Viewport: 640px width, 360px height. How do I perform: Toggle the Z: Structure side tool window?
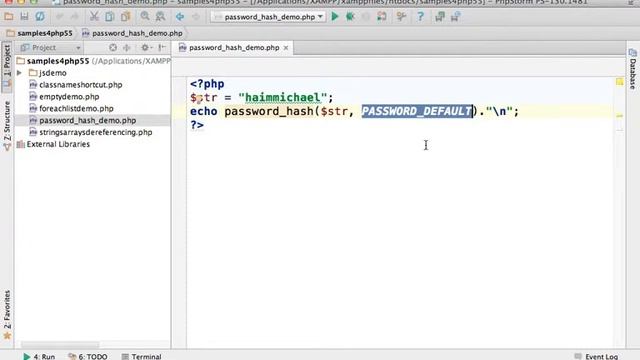(7, 126)
